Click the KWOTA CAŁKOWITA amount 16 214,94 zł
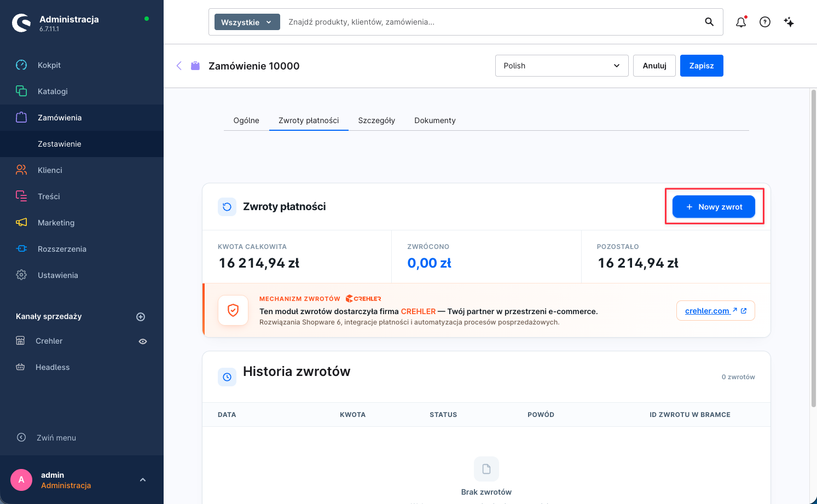 click(259, 263)
